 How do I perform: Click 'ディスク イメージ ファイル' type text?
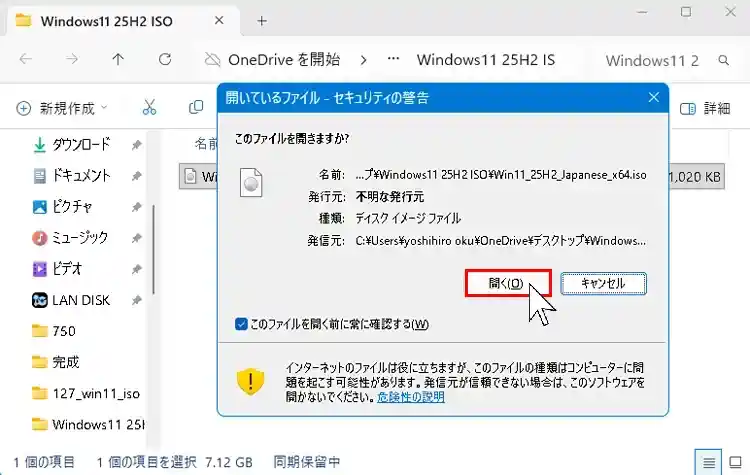[x=408, y=219]
